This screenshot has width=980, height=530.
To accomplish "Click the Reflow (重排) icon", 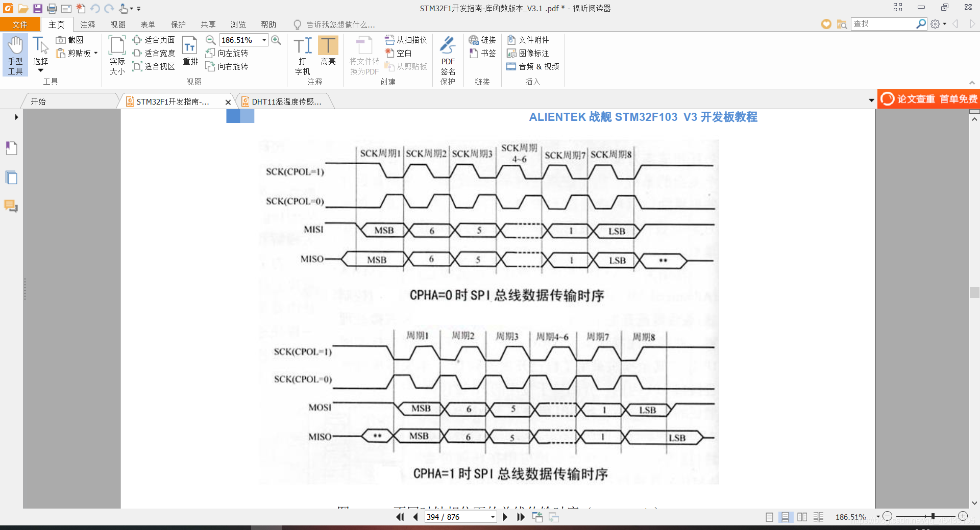I will (190, 51).
